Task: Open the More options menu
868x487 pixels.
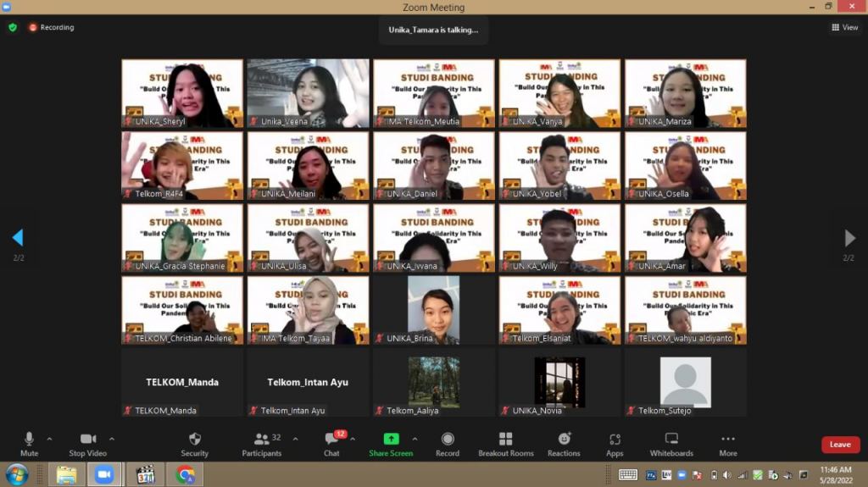Action: 728,445
